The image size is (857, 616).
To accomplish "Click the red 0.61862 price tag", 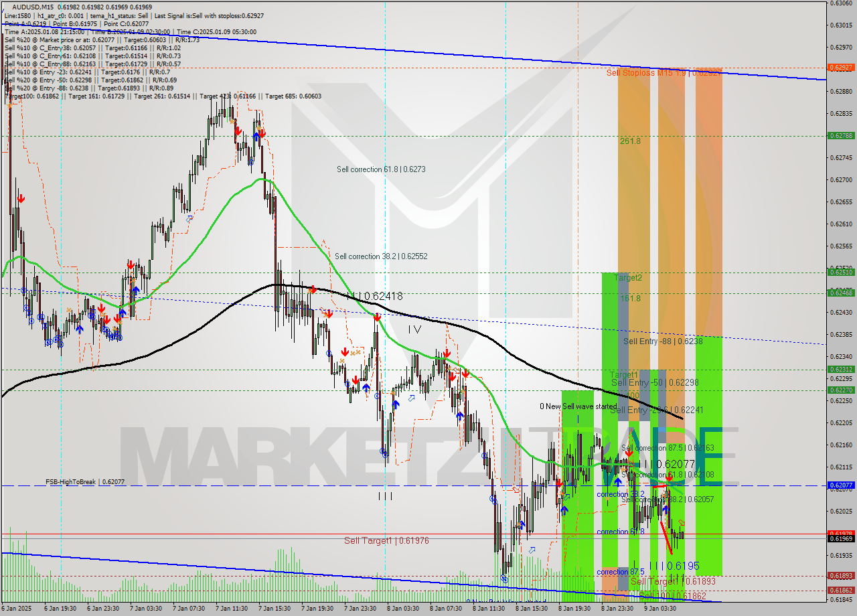I will pyautogui.click(x=840, y=591).
